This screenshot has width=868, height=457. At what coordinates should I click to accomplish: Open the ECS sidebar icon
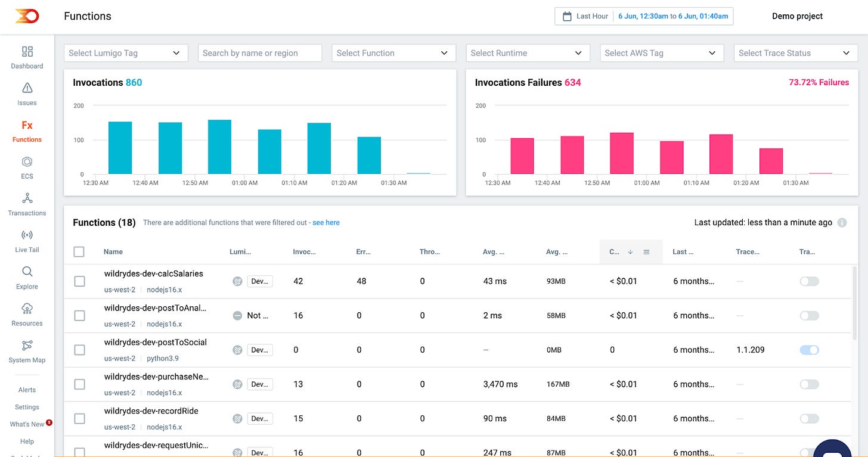coord(27,161)
